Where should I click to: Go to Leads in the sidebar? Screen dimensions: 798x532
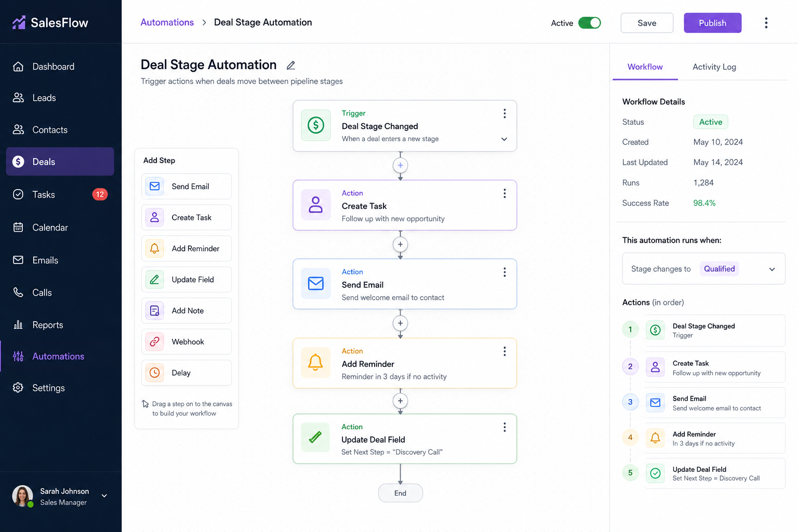pos(60,98)
